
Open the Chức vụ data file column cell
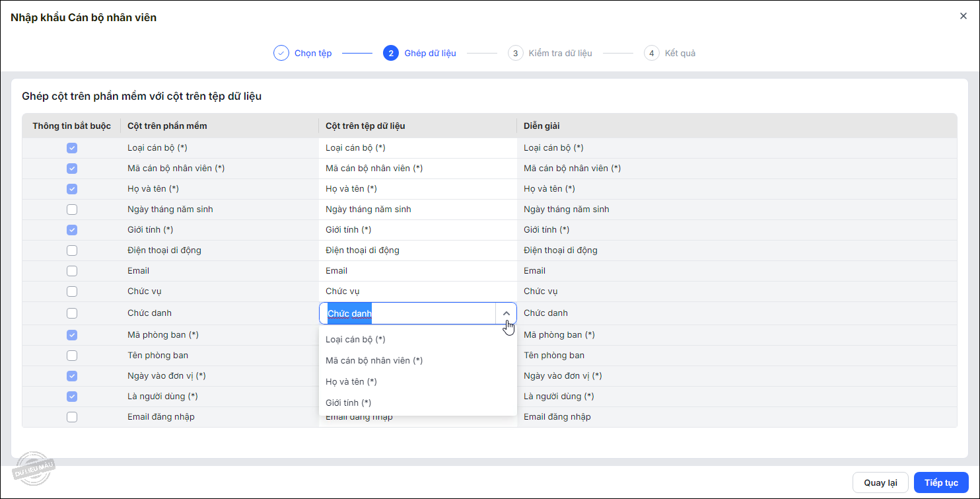(417, 291)
